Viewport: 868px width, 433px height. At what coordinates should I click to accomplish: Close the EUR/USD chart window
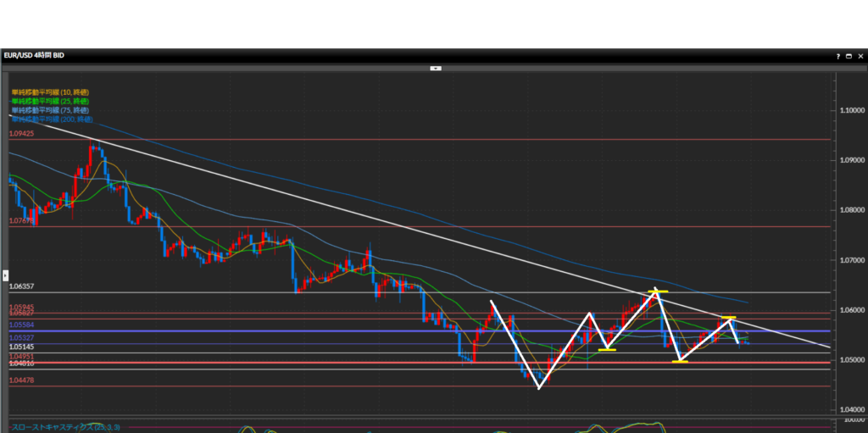859,55
